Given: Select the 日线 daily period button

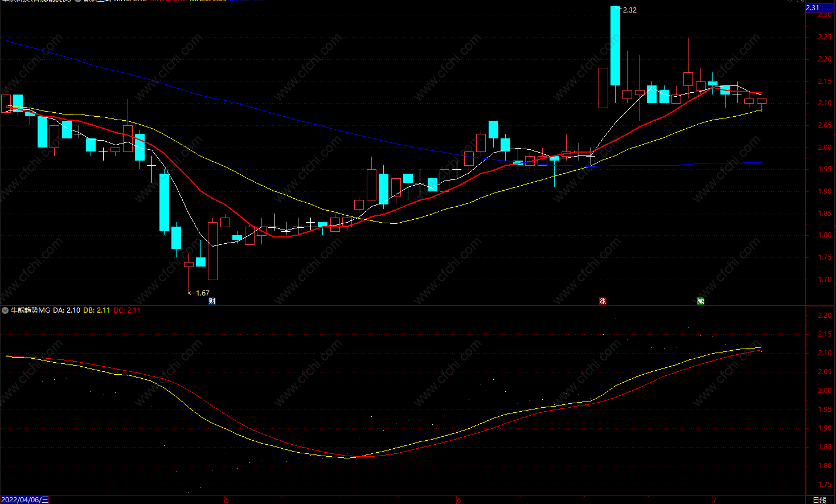Looking at the screenshot, I should pyautogui.click(x=819, y=500).
